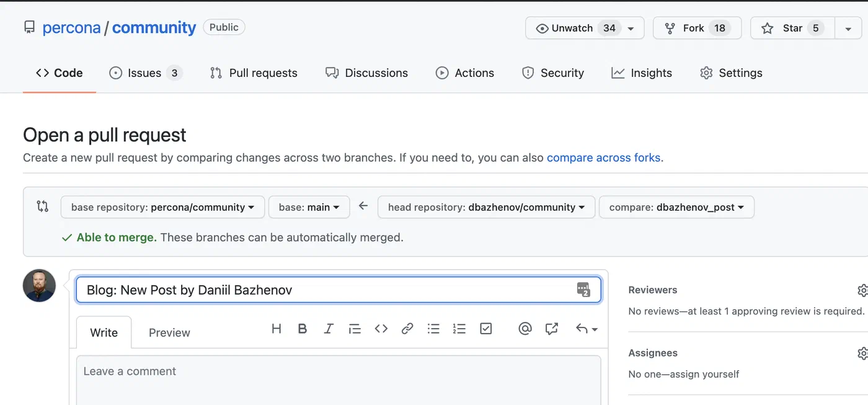Insert a quote block
The height and width of the screenshot is (405, 868).
[355, 329]
